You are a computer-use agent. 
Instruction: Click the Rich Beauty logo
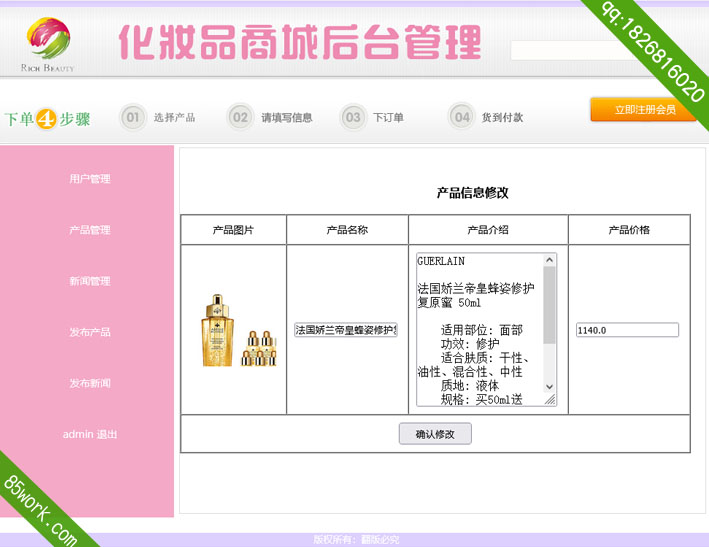pyautogui.click(x=48, y=44)
